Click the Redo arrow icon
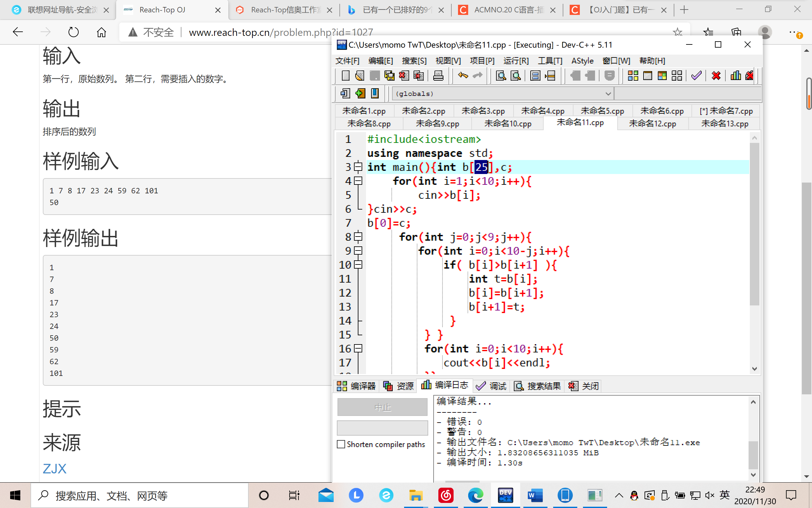 477,76
